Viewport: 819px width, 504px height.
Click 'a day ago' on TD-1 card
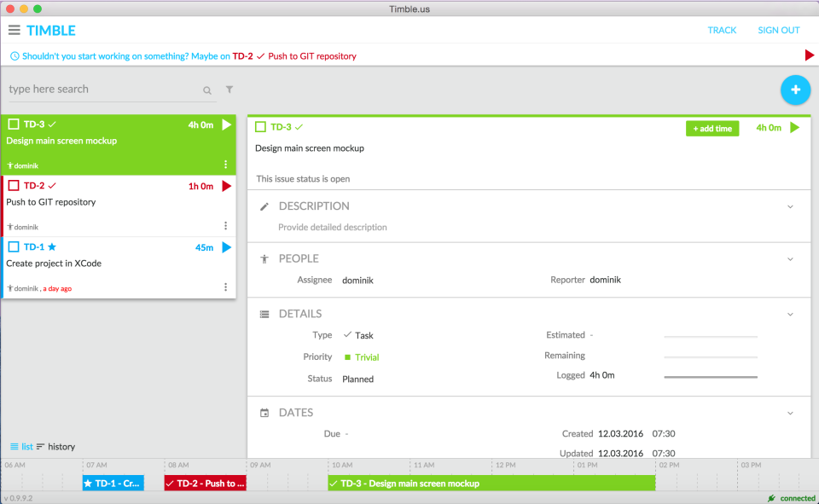tap(57, 288)
